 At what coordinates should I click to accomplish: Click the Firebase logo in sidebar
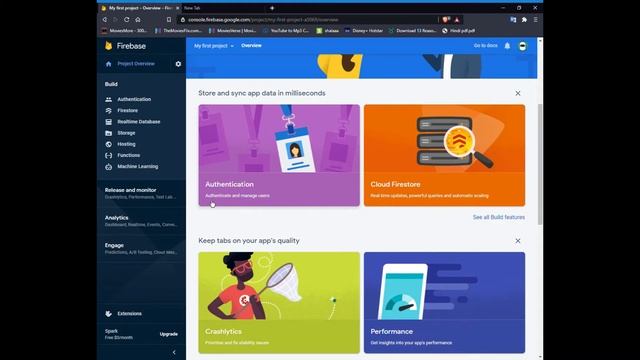(x=109, y=46)
